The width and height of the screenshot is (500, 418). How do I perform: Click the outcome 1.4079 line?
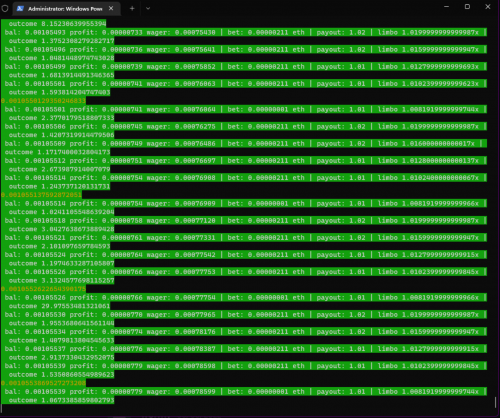(x=61, y=340)
